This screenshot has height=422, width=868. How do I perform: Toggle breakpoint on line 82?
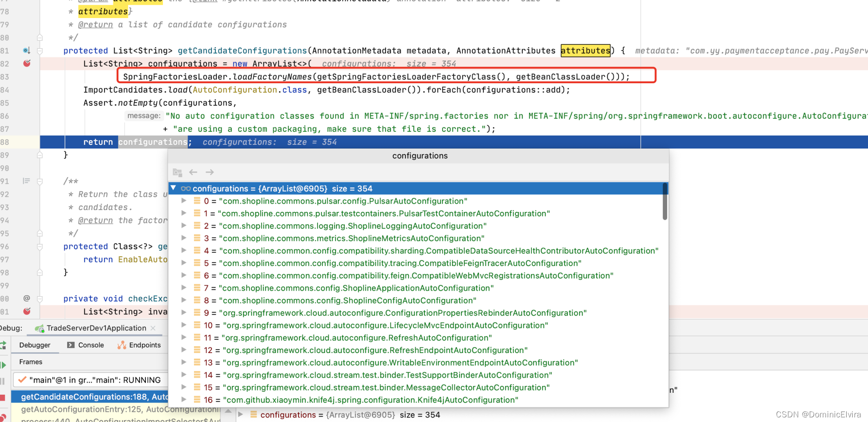click(x=27, y=63)
